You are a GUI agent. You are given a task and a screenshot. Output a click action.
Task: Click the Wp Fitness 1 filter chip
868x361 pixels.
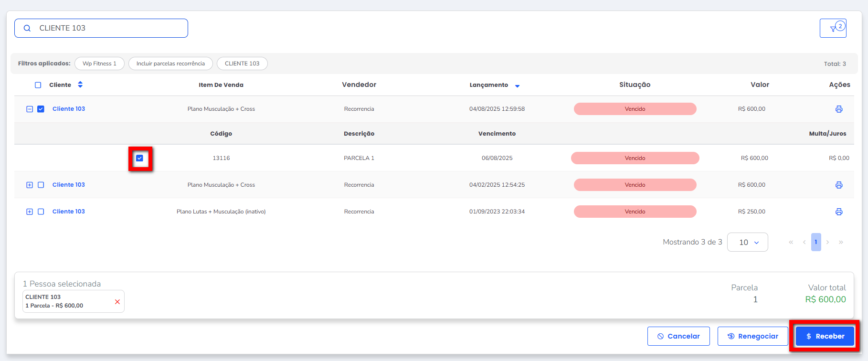click(x=99, y=64)
